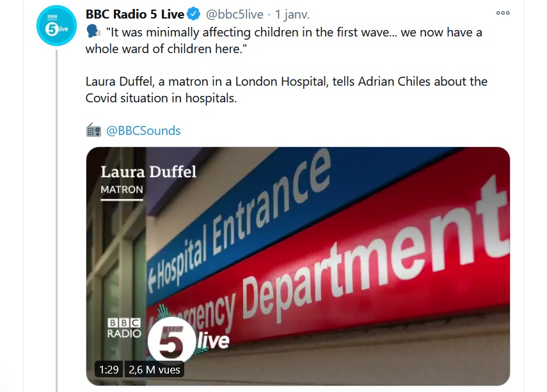Screen dimensions: 547x392
Task: Click the 2,6 M vues view counter
Action: 154,370
